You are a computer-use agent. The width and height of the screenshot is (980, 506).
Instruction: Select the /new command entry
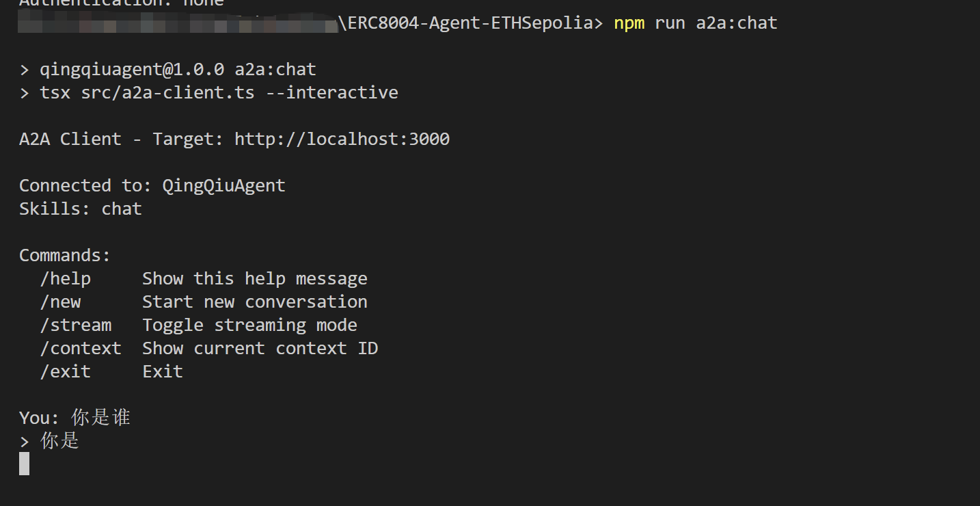pos(60,302)
